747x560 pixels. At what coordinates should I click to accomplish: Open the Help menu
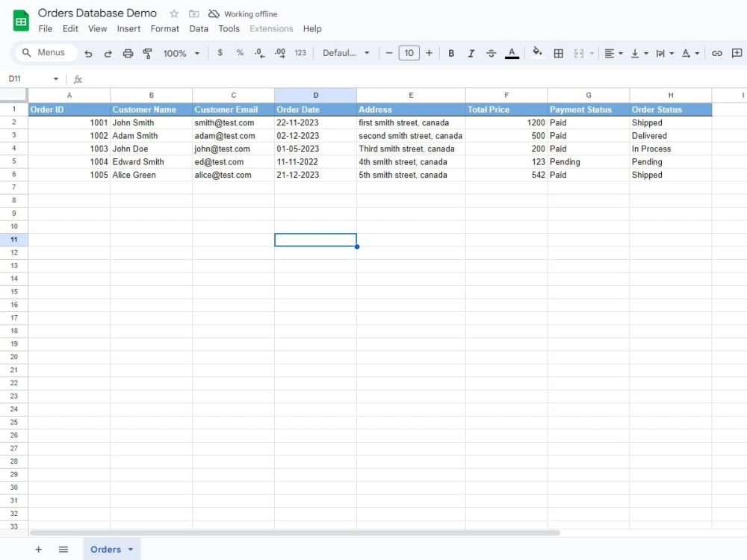click(312, 28)
